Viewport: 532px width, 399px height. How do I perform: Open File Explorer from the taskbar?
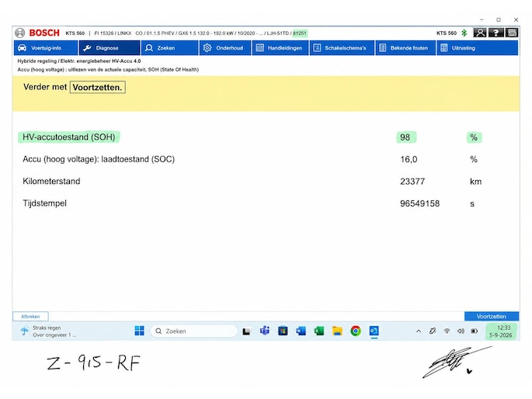[x=337, y=331]
